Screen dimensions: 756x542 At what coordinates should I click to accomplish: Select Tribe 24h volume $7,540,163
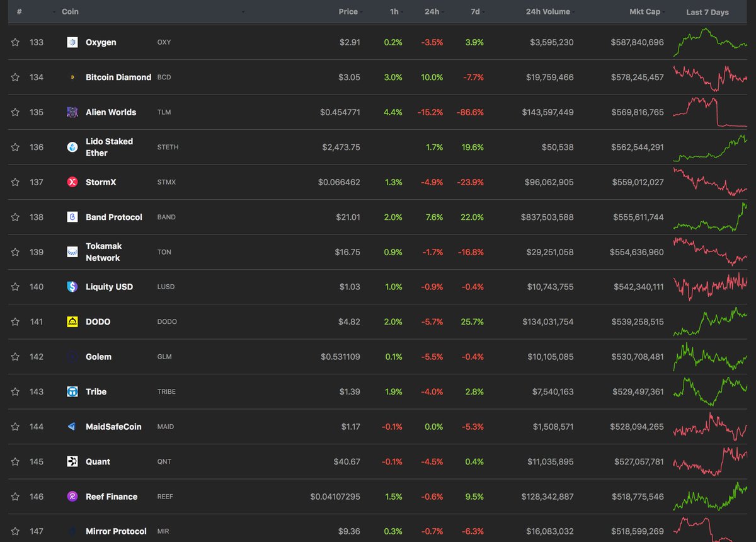(x=553, y=392)
